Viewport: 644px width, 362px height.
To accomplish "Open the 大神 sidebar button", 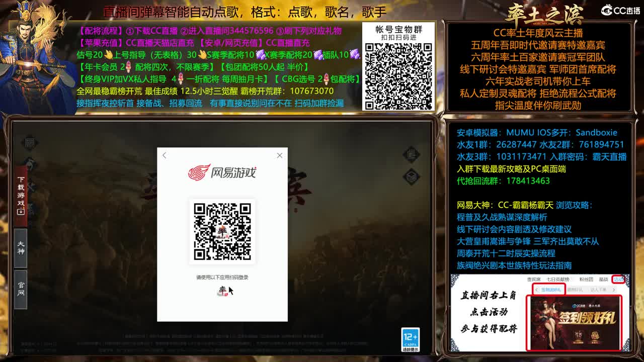I will [21, 247].
